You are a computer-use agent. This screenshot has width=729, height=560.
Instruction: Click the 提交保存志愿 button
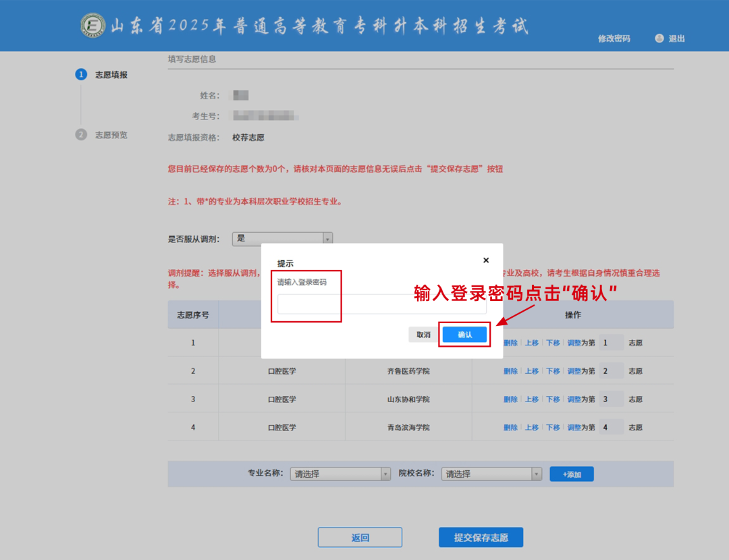tap(481, 537)
